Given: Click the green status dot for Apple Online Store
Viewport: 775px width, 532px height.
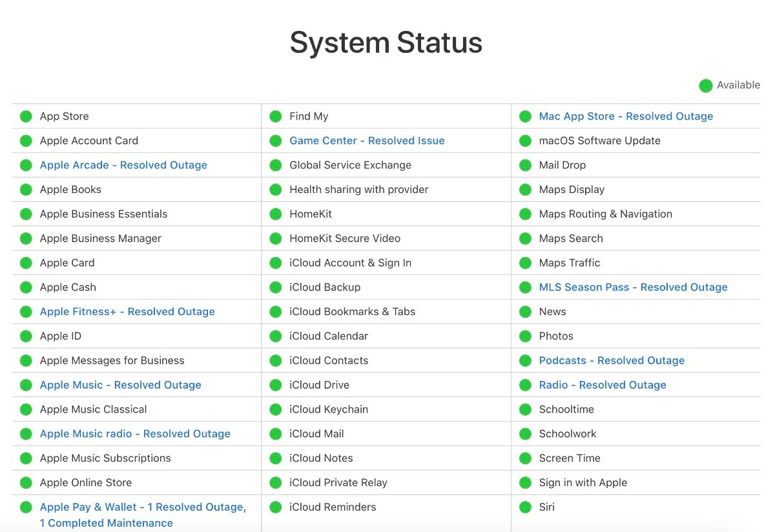Looking at the screenshot, I should coord(26,482).
